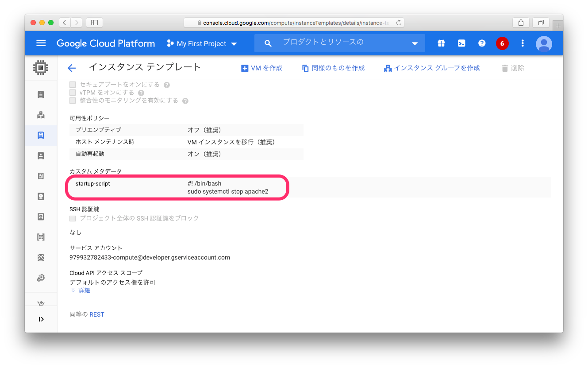Toggle 整合性のモニタリングを有効にする checkbox

pos(73,101)
